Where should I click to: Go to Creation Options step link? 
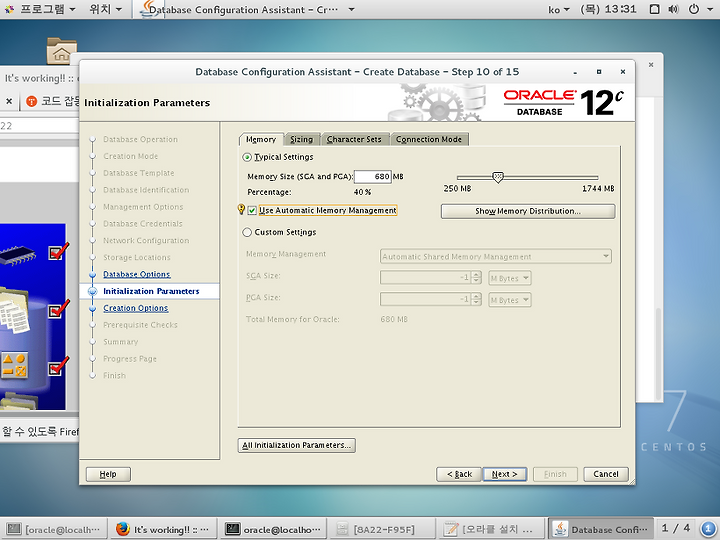coord(135,308)
